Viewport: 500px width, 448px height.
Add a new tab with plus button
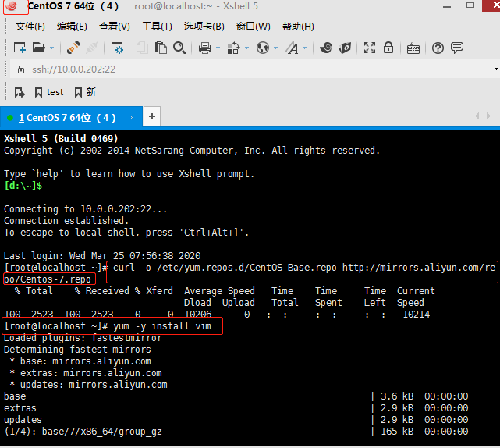[152, 117]
